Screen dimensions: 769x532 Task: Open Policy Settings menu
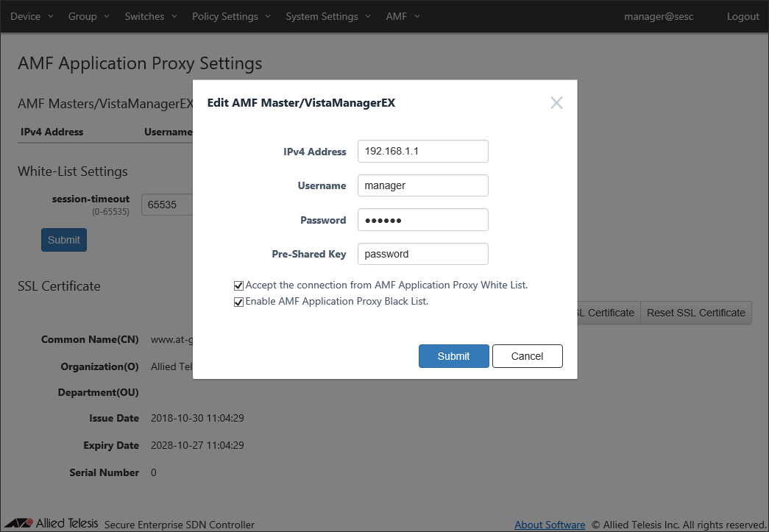(x=231, y=16)
